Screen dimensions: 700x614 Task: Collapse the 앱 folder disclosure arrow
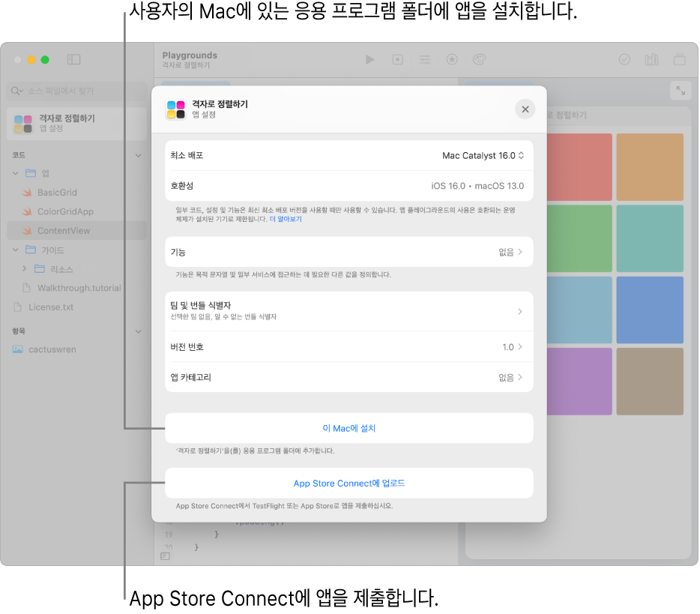point(16,173)
